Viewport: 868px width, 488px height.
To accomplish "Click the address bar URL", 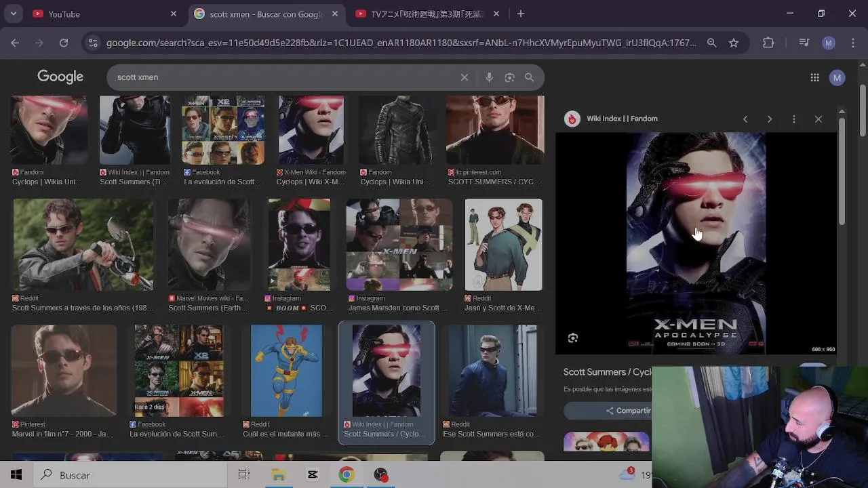I will [401, 43].
